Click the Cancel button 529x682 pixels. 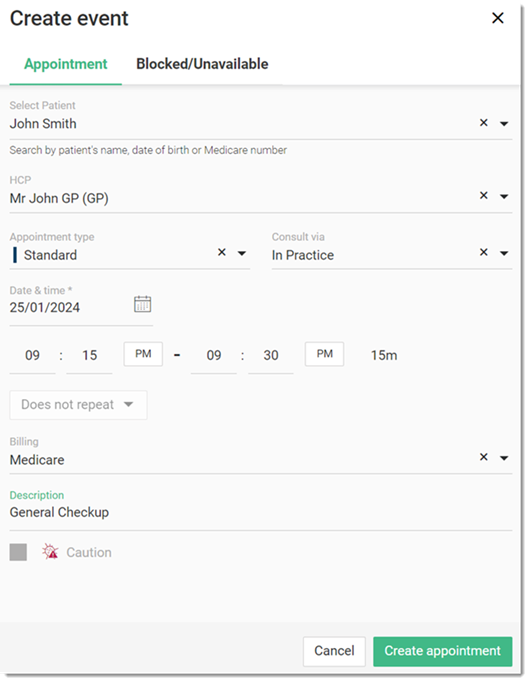334,651
